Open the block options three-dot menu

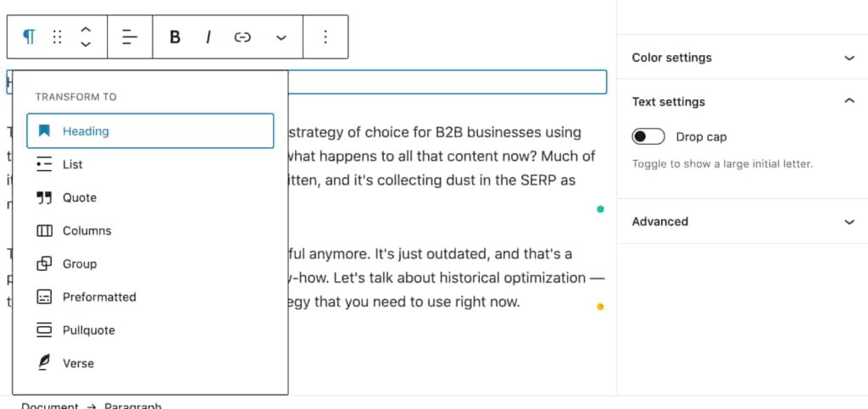[325, 36]
